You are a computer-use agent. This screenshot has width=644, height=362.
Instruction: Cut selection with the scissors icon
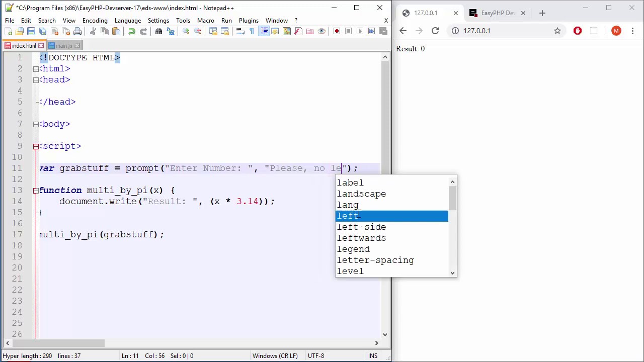coord(93,31)
